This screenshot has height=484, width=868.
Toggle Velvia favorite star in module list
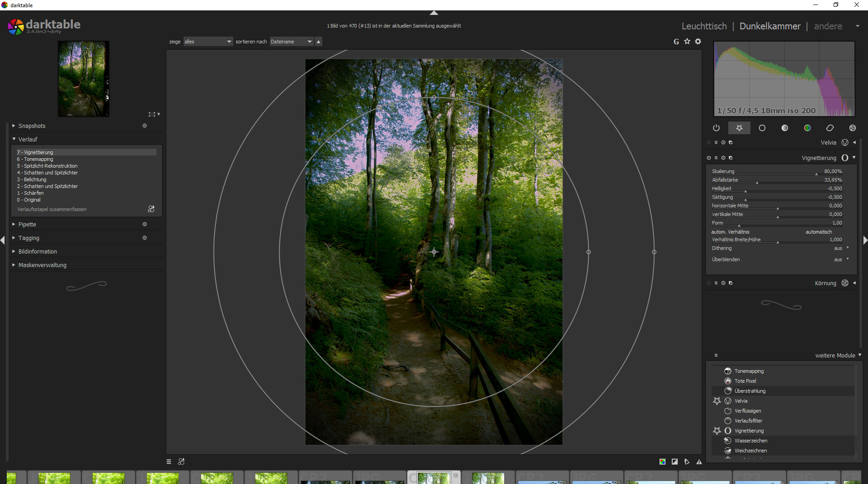[717, 401]
